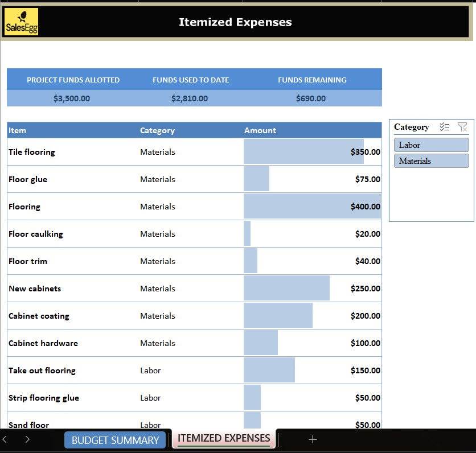Select the Floor trim item cell
This screenshot has height=453, width=476.
point(73,261)
